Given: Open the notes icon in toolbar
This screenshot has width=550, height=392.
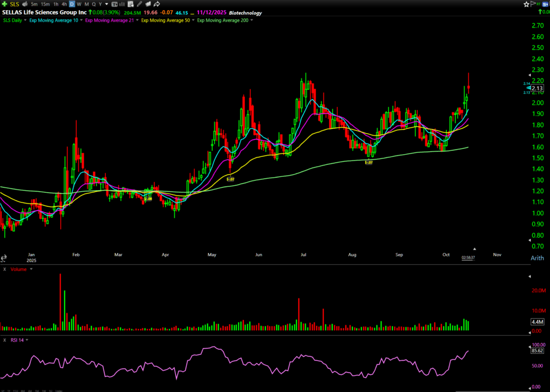Looking at the screenshot, I should (129, 4).
